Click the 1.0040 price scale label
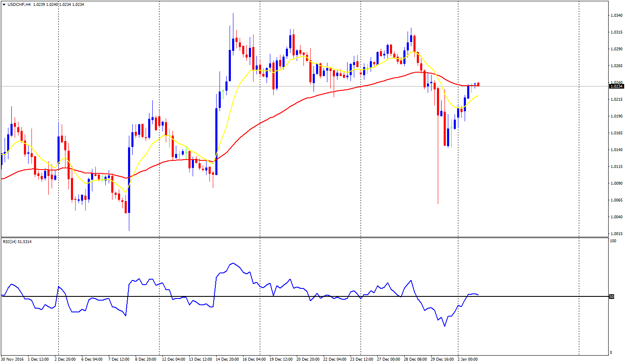Viewport: 625px width, 364px height. (616, 217)
